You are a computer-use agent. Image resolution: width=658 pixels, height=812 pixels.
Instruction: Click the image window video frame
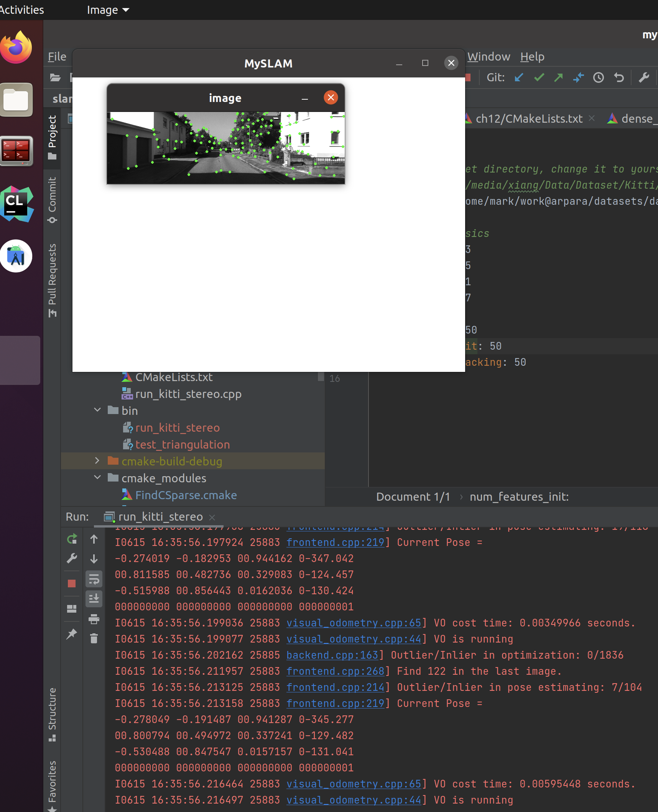pos(226,148)
